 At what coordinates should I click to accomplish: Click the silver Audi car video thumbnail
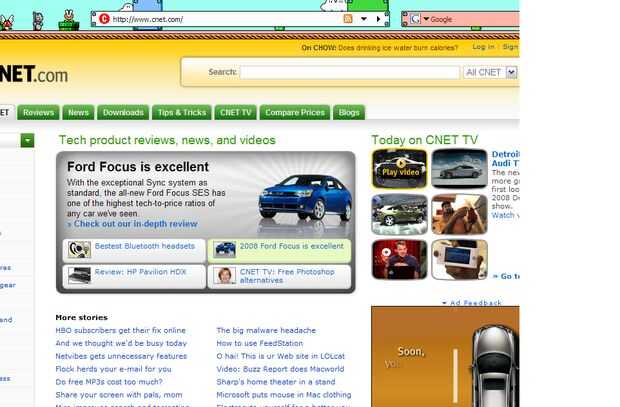(x=459, y=169)
